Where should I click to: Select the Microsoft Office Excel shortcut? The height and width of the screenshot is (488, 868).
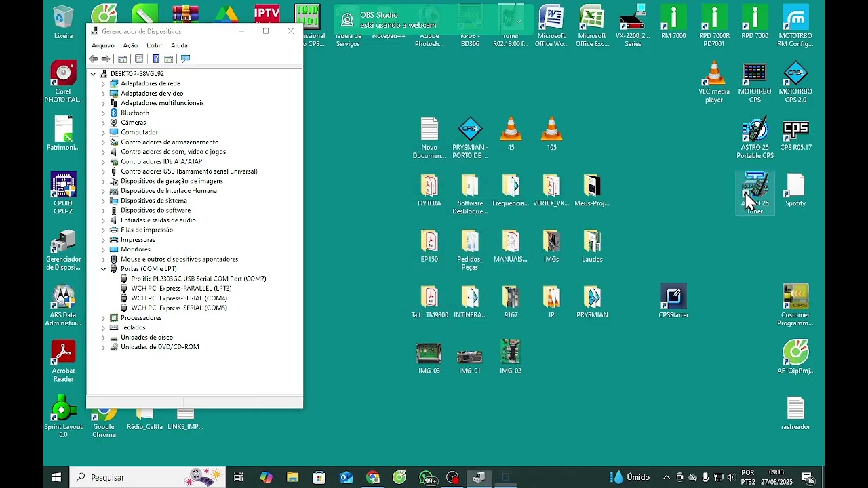click(x=592, y=26)
